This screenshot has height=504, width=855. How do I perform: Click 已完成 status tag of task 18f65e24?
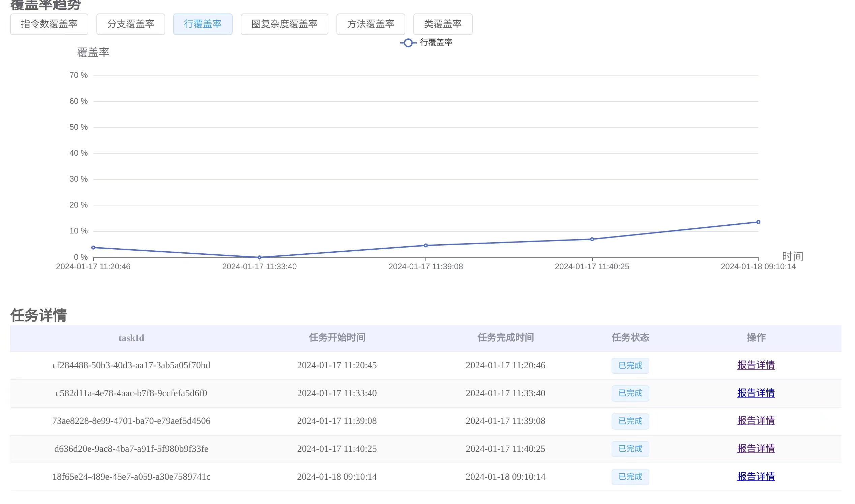click(630, 477)
